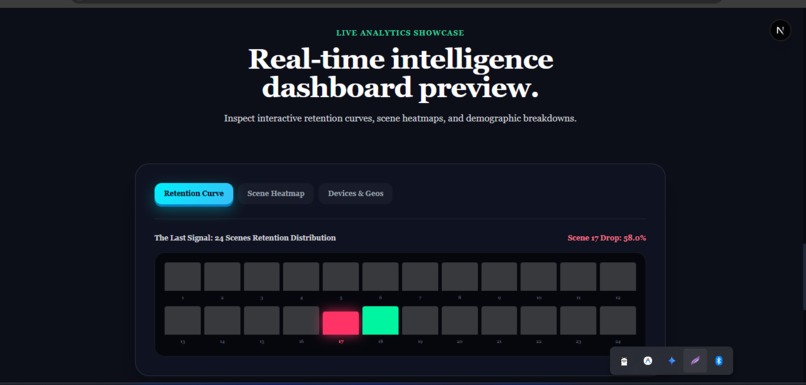Click the Bluetooth icon in floating toolbar
The width and height of the screenshot is (806, 385).
tap(719, 361)
